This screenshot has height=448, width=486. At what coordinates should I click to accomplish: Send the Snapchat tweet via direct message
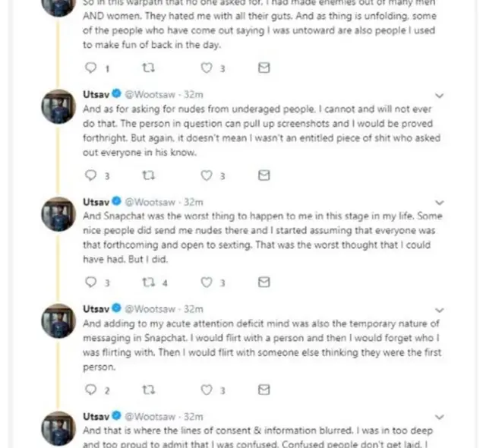pyautogui.click(x=264, y=282)
